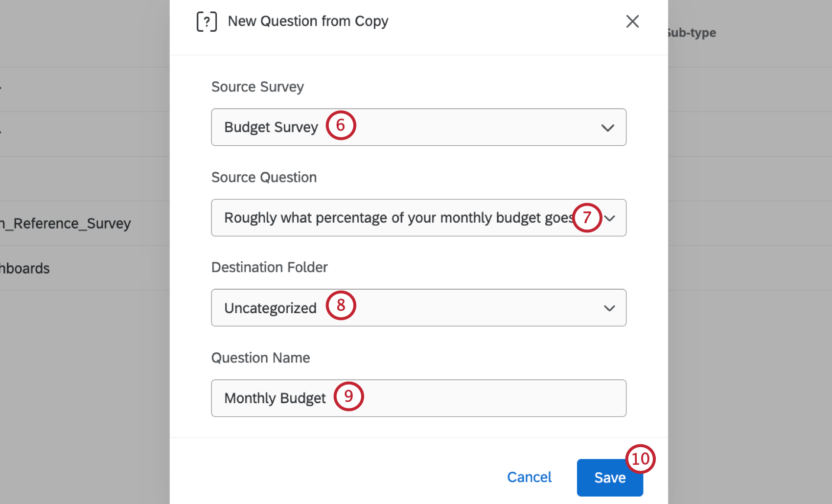Click the chevron on Source Survey selector
This screenshot has width=832, height=504.
pyautogui.click(x=608, y=127)
